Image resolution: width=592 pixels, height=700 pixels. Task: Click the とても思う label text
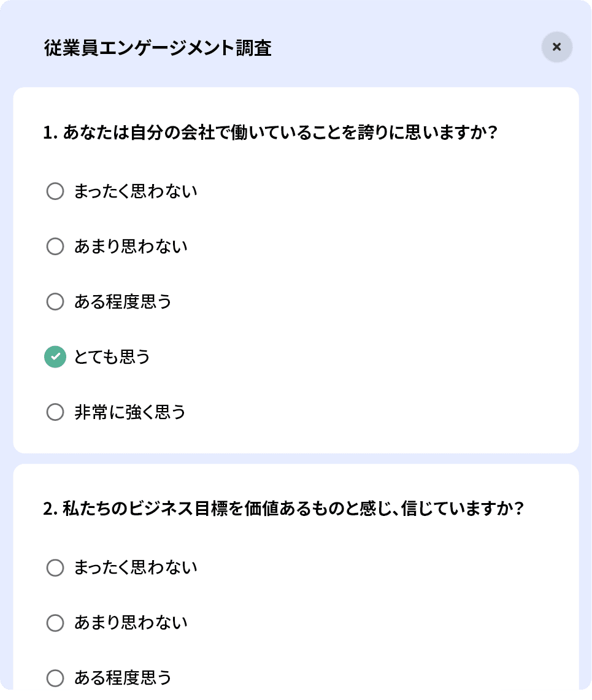pyautogui.click(x=112, y=357)
